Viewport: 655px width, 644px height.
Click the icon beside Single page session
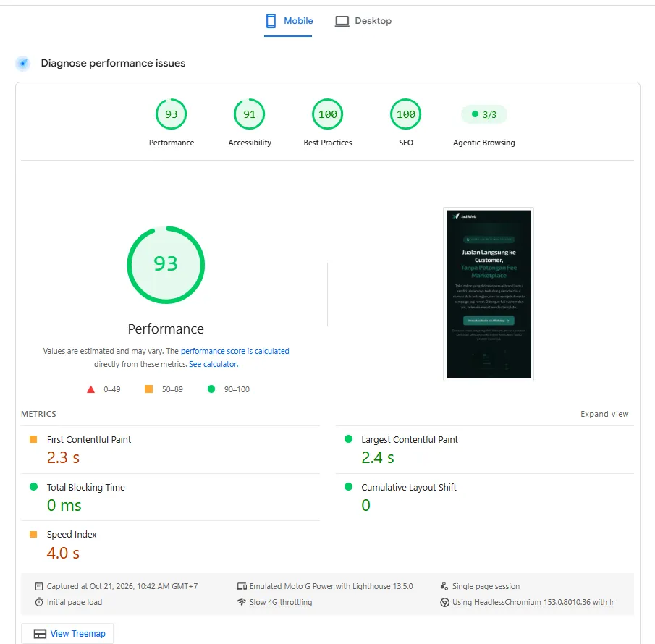click(444, 586)
